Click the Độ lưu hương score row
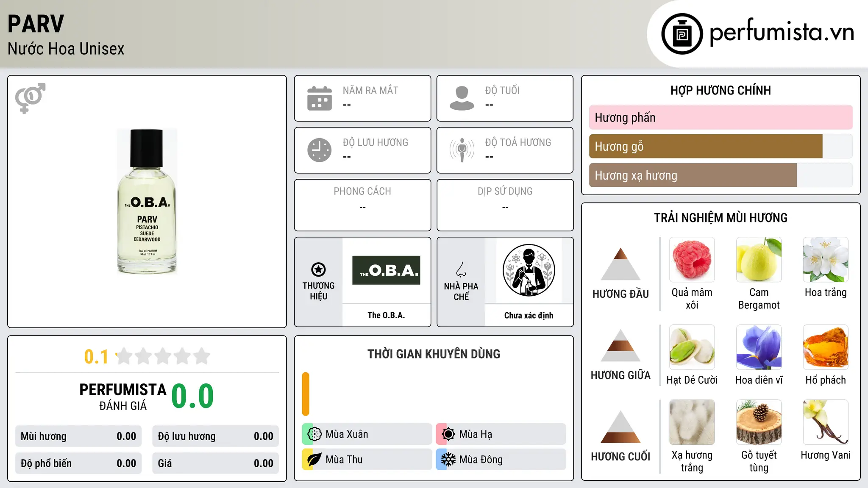 coord(215,436)
